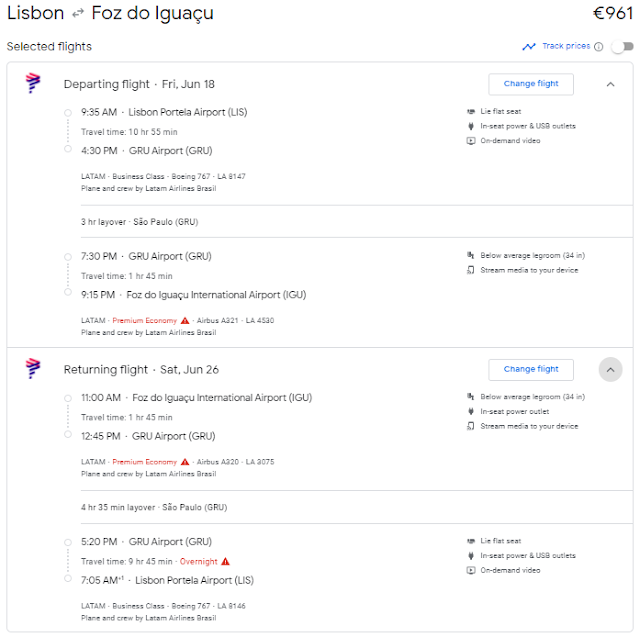Change the departing flight on Jun 18

click(531, 84)
